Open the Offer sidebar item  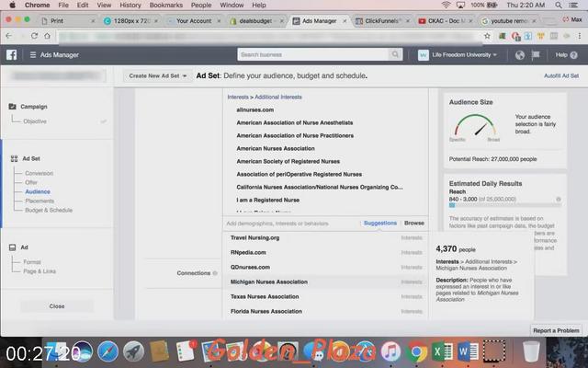coord(31,182)
